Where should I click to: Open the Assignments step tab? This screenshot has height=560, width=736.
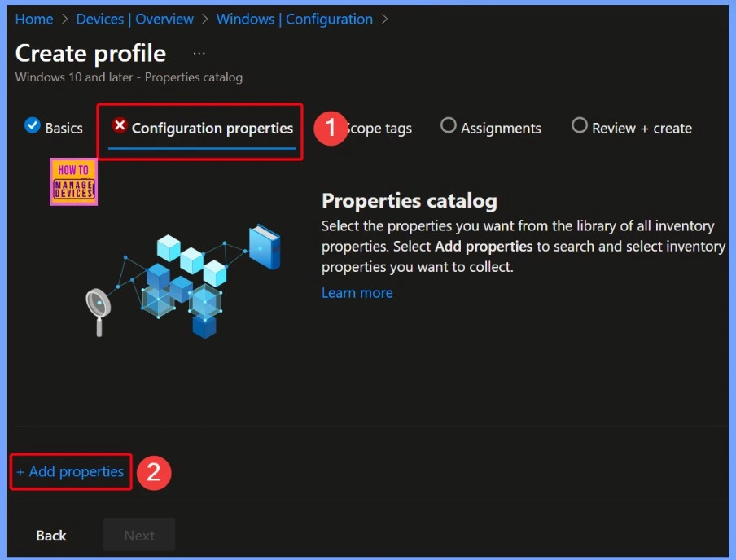click(x=490, y=128)
